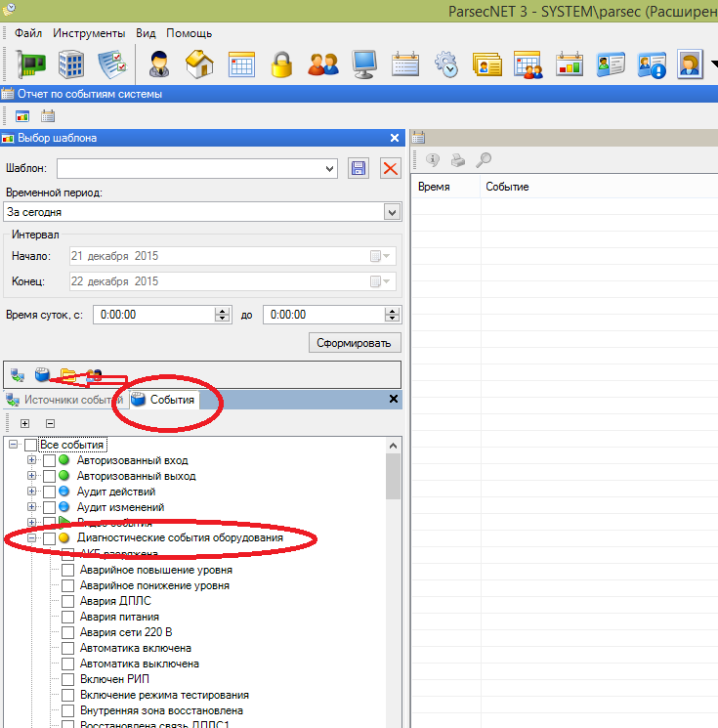Collapse all tree nodes with minus button

coord(50,423)
